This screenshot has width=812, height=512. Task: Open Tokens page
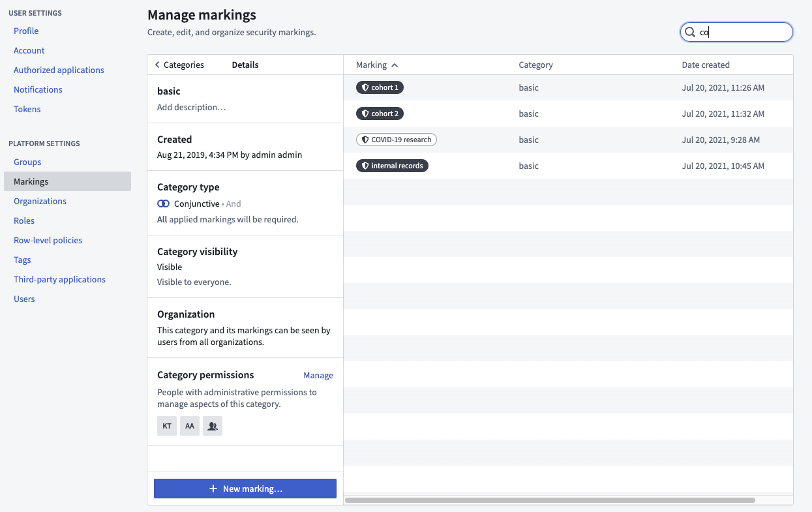pyautogui.click(x=27, y=109)
